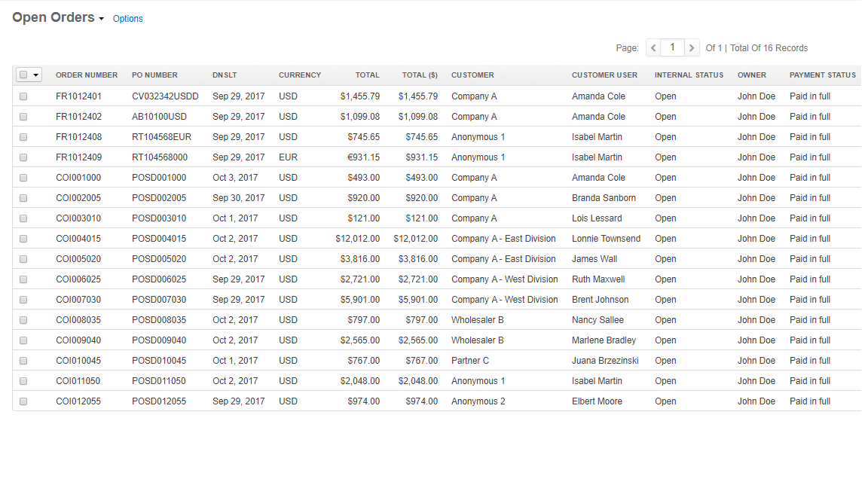This screenshot has height=488, width=868.
Task: Click customer user Ruth Maxwell
Action: pyautogui.click(x=598, y=279)
